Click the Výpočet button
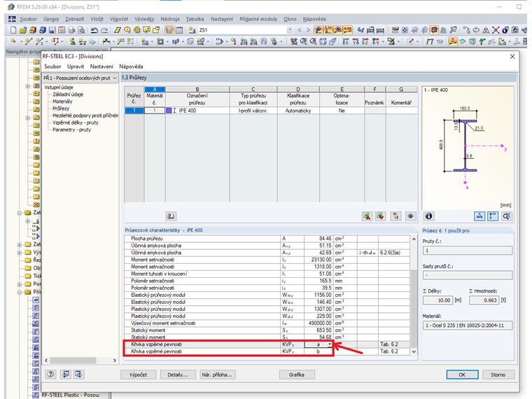The height and width of the screenshot is (399, 532). click(139, 374)
